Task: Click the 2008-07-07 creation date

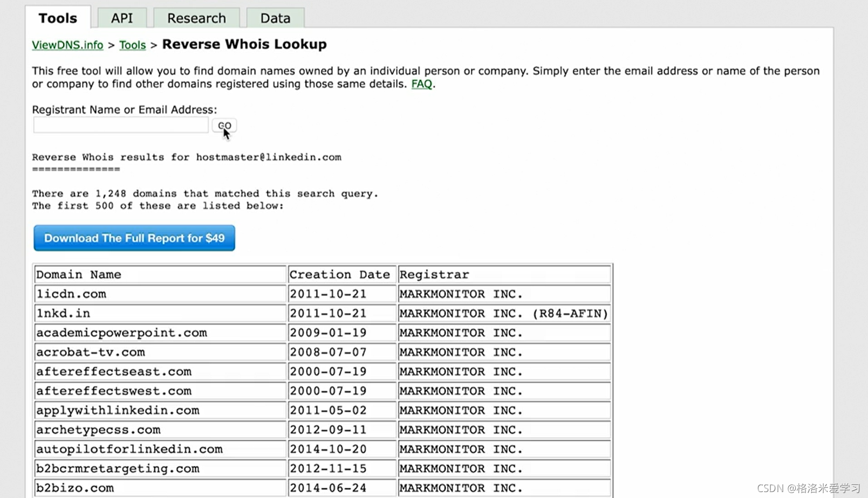Action: point(342,352)
